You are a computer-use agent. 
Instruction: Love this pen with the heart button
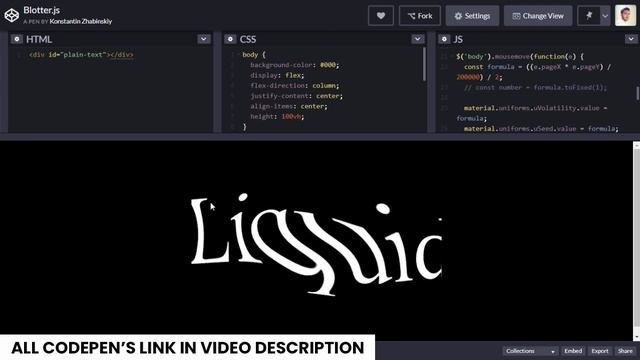380,16
